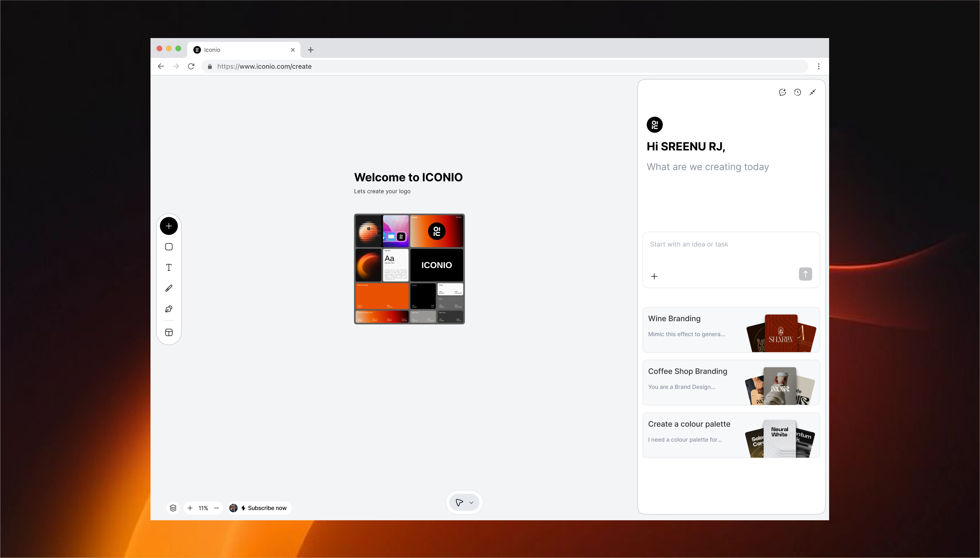Reload the browser page
This screenshot has width=980, height=558.
point(191,66)
